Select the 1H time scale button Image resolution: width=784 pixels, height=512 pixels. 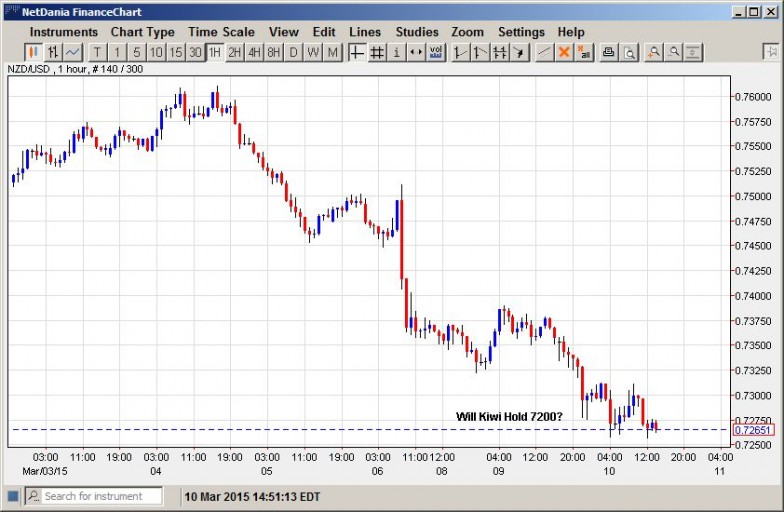(x=215, y=52)
